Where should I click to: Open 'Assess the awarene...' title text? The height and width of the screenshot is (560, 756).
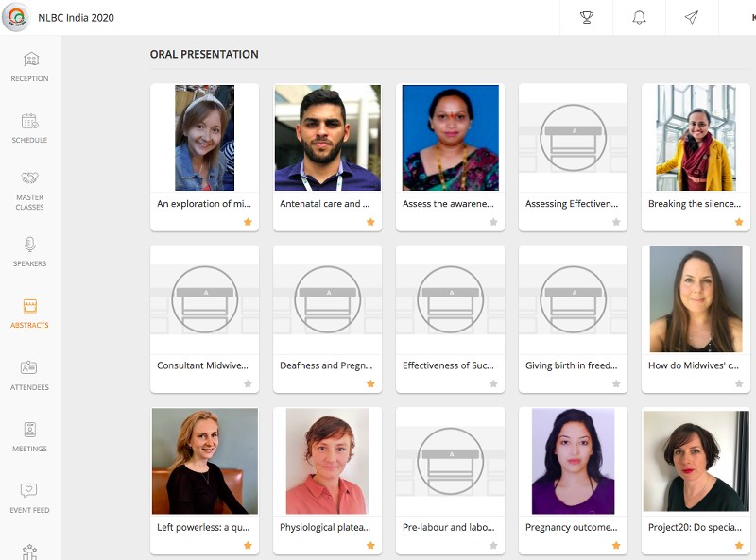[x=448, y=204]
